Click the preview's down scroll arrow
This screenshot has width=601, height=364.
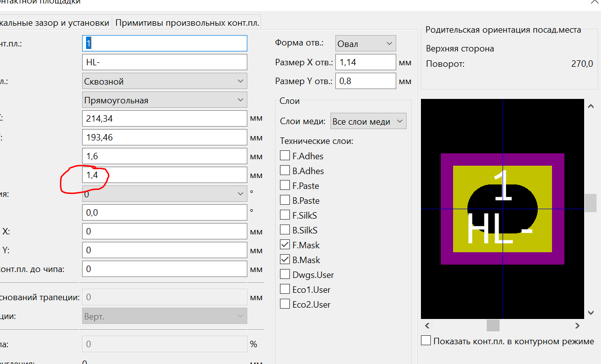pos(590,313)
